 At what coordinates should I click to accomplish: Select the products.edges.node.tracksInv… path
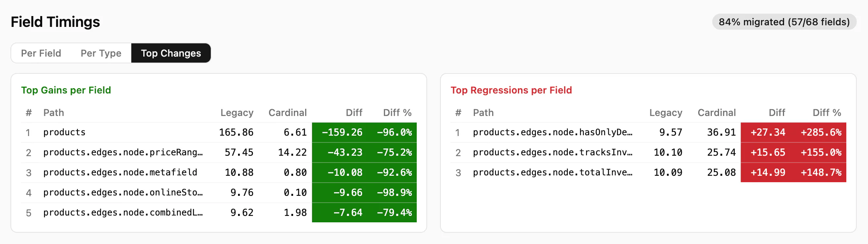(x=552, y=152)
